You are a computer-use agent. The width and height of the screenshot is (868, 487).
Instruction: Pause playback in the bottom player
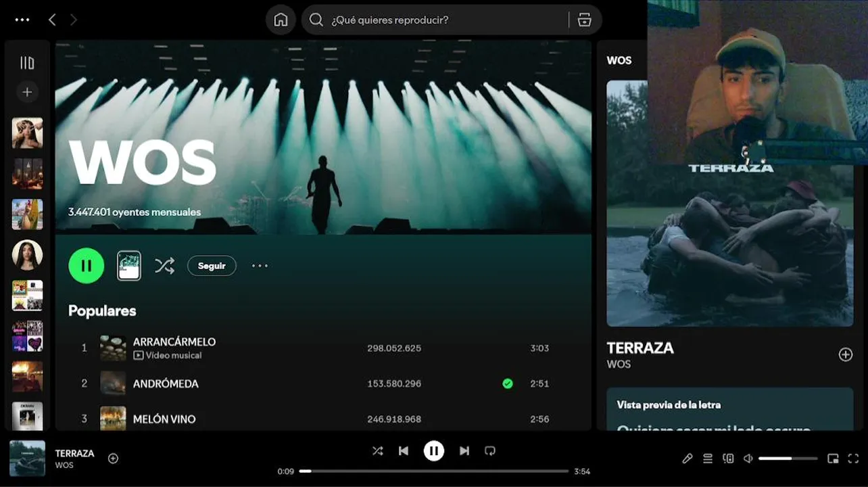(434, 450)
